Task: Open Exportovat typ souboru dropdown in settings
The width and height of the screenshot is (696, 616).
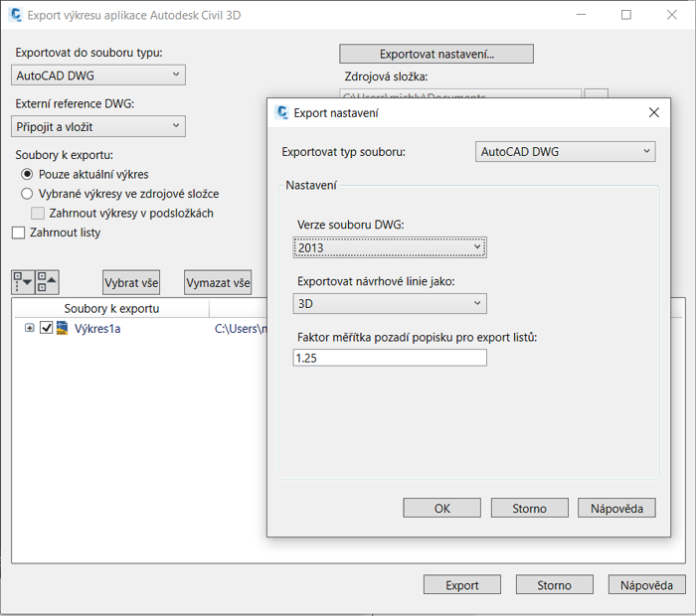Action: [565, 152]
